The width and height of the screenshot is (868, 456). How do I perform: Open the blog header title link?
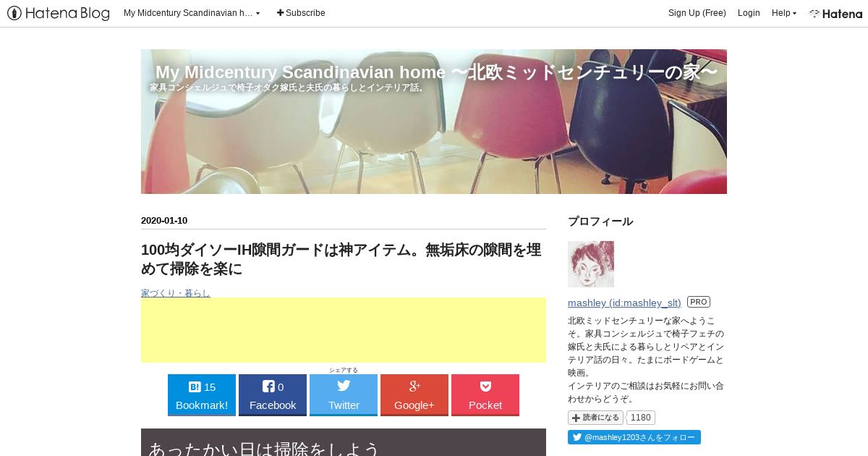pos(436,72)
